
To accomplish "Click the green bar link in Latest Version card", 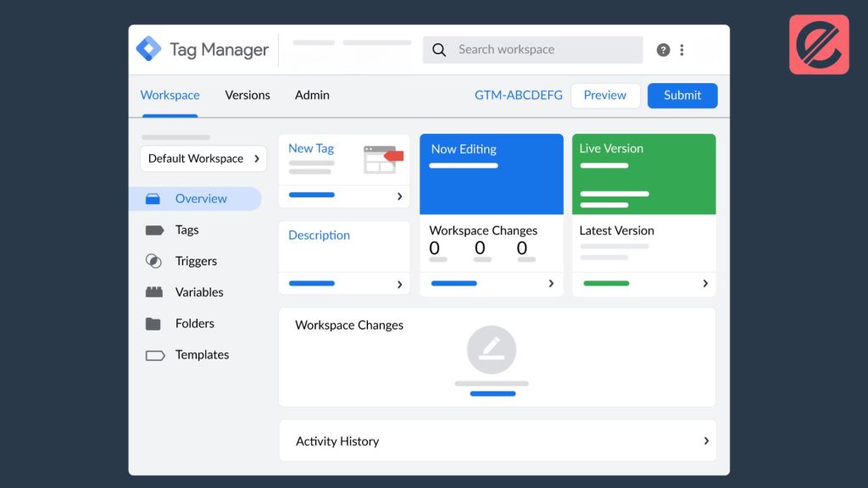I will click(606, 283).
